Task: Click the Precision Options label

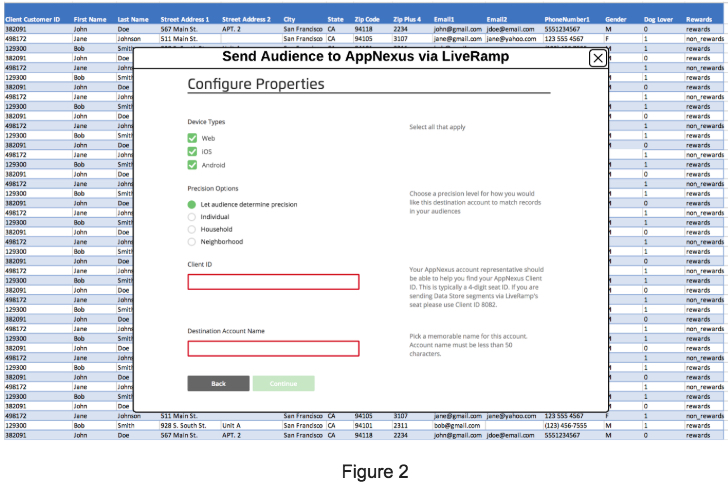Action: pyautogui.click(x=213, y=188)
